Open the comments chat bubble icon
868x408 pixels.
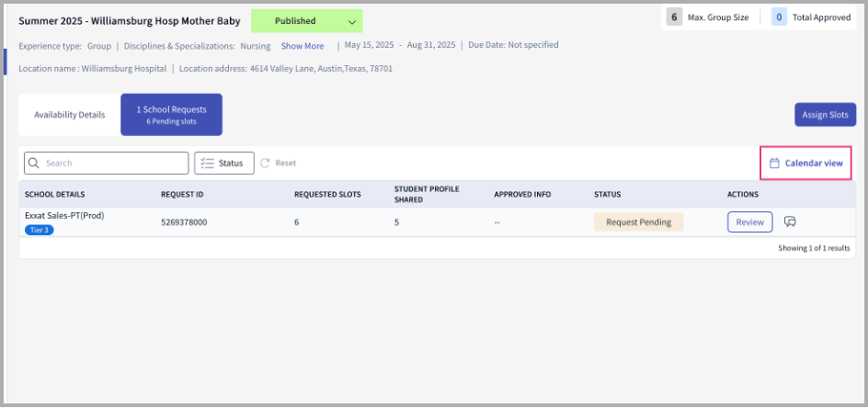click(x=790, y=222)
